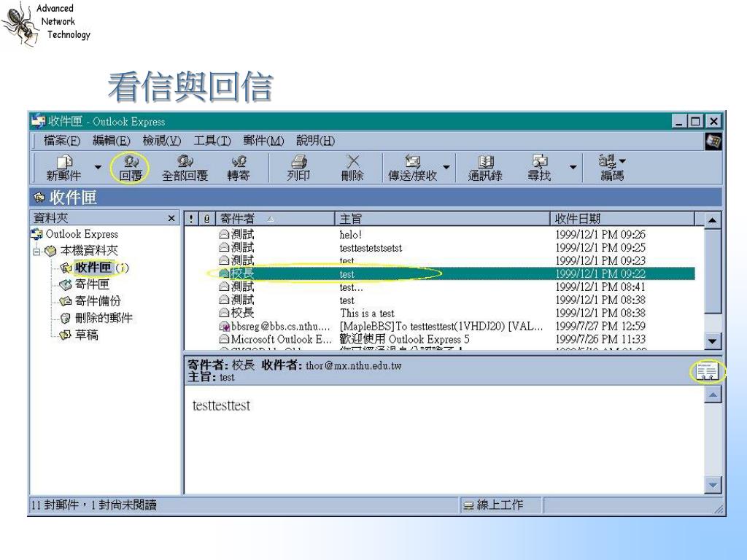
Task: Open the 工具(T) menu
Action: point(212,141)
